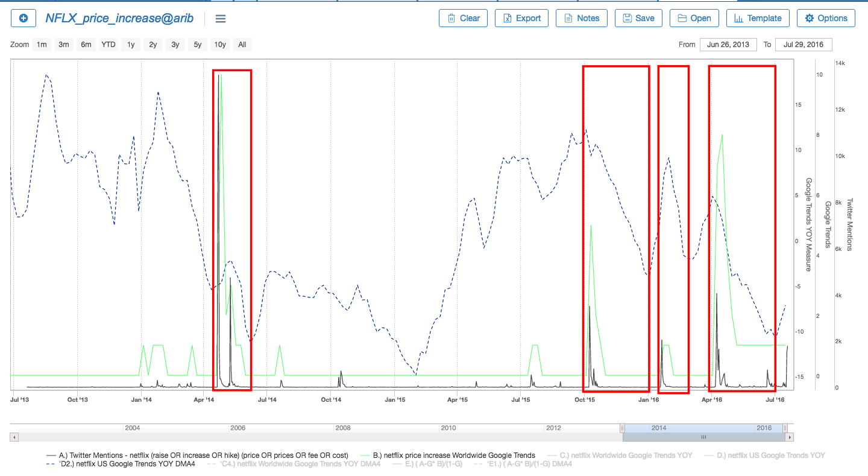Open the hamburger menu icon
Image resolution: width=868 pixels, height=476 pixels.
pyautogui.click(x=221, y=19)
